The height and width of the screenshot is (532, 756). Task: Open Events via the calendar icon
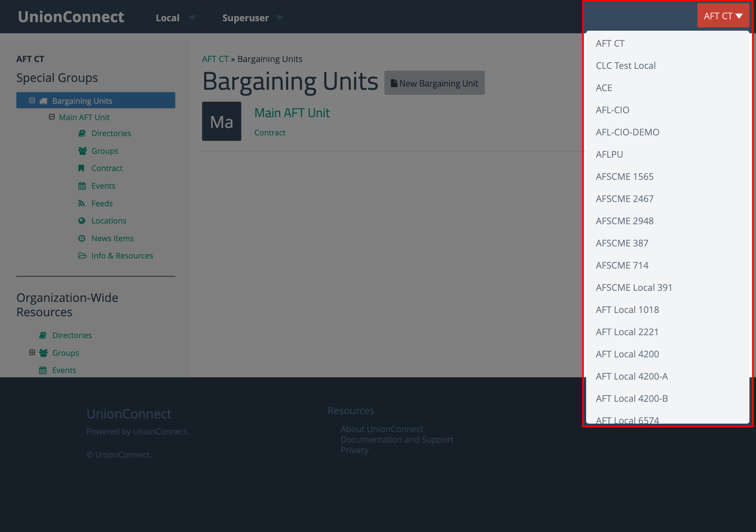(x=82, y=186)
